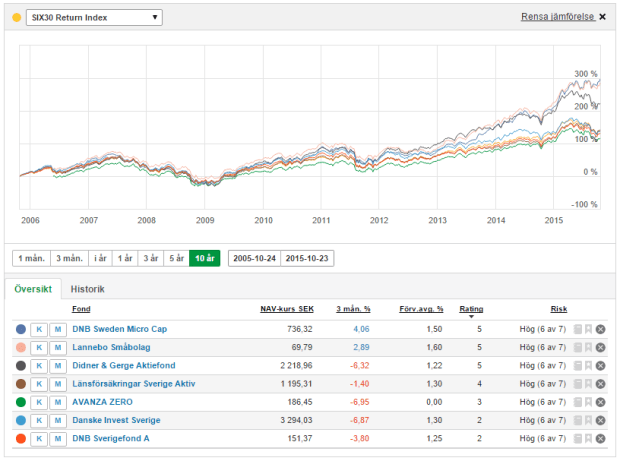Remove AVANZA ZERO with its X icon

click(x=601, y=401)
